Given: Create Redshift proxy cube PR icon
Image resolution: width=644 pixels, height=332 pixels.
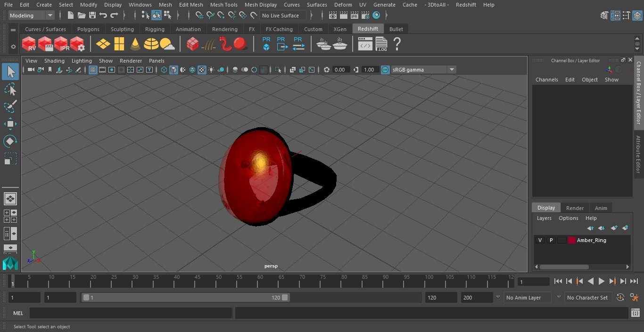Looking at the screenshot, I should [x=266, y=43].
